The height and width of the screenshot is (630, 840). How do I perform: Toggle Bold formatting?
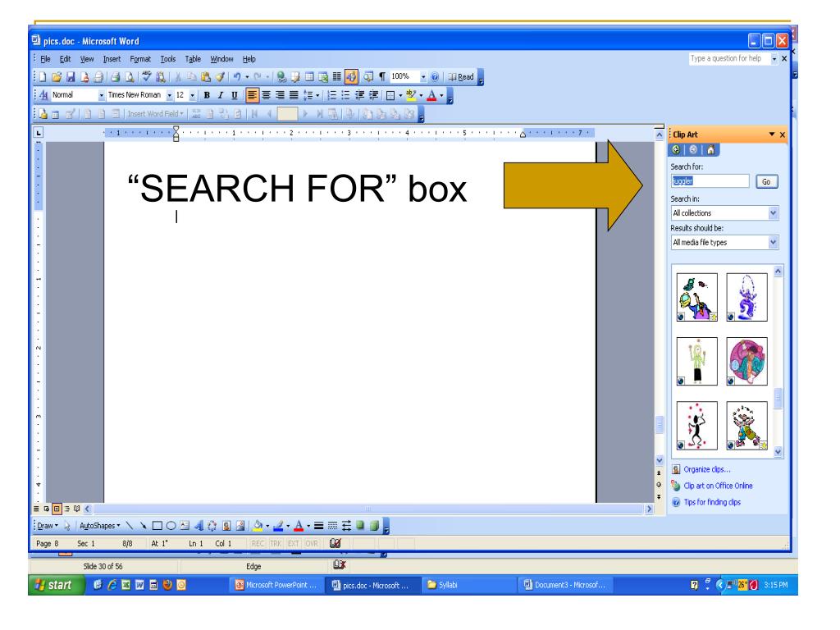pyautogui.click(x=207, y=95)
